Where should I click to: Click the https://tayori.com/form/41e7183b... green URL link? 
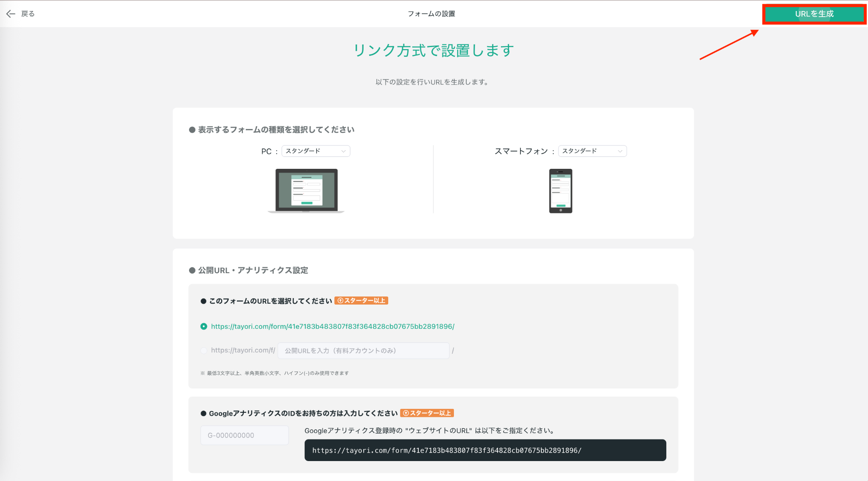pos(333,326)
